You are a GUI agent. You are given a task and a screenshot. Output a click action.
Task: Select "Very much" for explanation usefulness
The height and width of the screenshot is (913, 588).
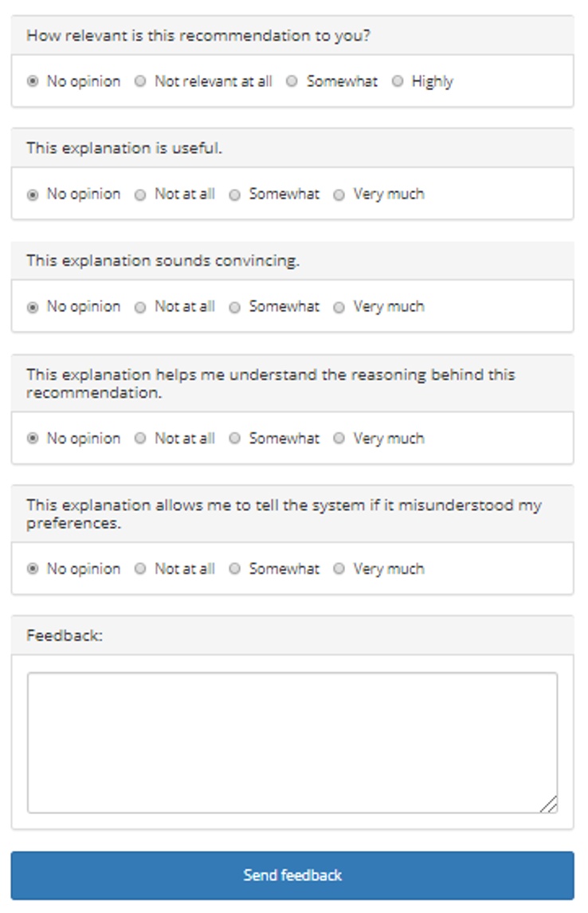click(338, 193)
